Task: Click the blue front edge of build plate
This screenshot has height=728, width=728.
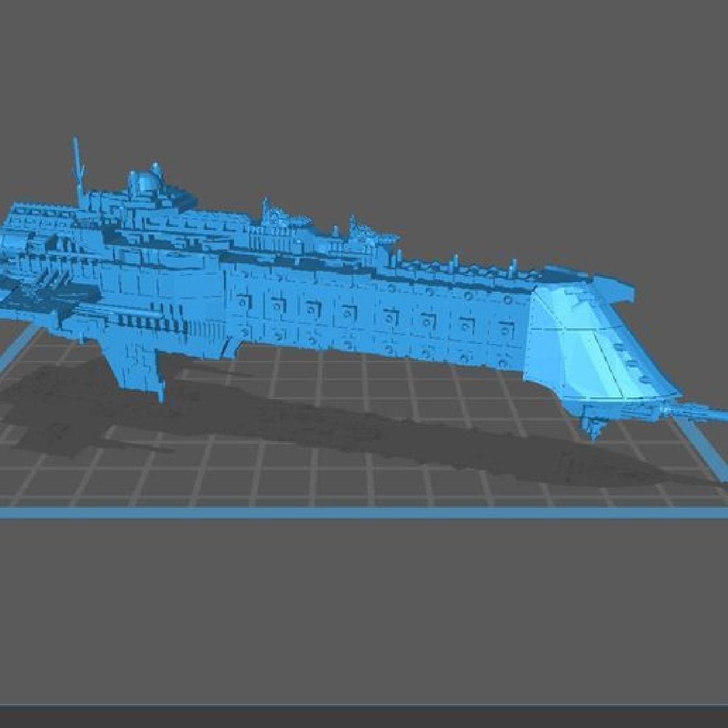Action: [x=364, y=514]
